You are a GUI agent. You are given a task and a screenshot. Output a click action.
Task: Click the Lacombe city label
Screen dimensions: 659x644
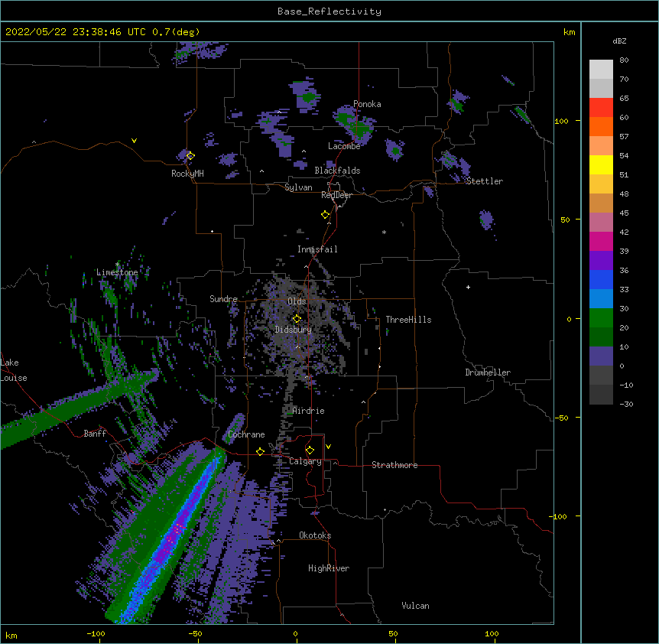pos(344,146)
